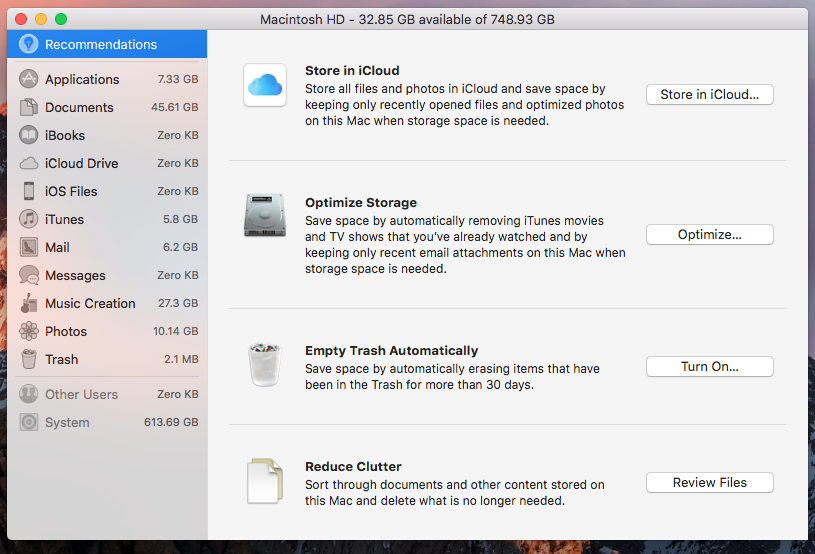This screenshot has width=815, height=554.
Task: Click the iOS Files phone icon
Action: coord(29,191)
